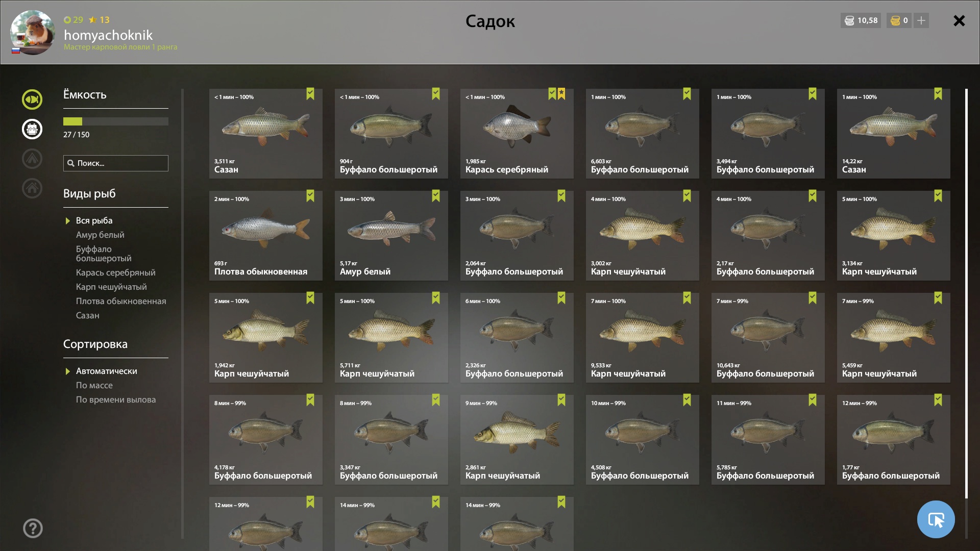The height and width of the screenshot is (551, 980).
Task: Filter fish by Карп чешуйчатый
Action: [111, 287]
